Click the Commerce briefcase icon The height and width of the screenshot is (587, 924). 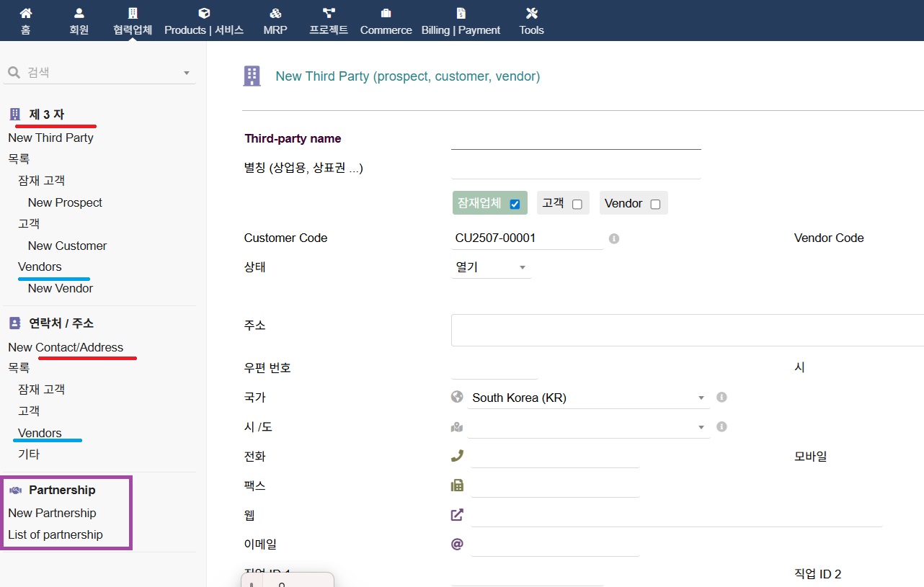[386, 13]
